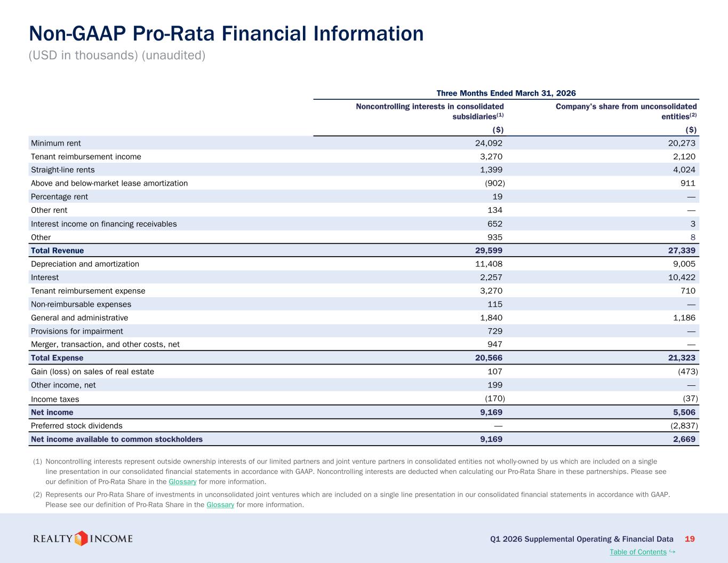The width and height of the screenshot is (728, 563).
Task: Click the Income taxes value (170)
Action: click(494, 399)
